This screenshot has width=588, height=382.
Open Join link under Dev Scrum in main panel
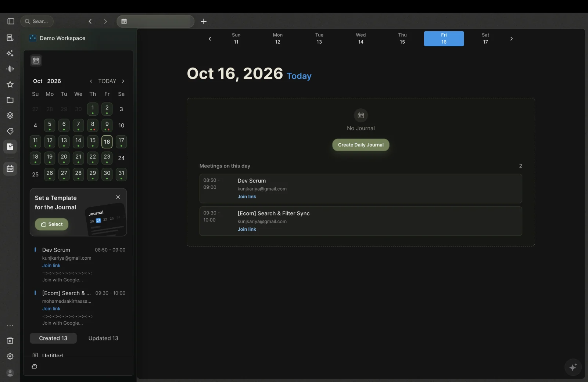[247, 197]
